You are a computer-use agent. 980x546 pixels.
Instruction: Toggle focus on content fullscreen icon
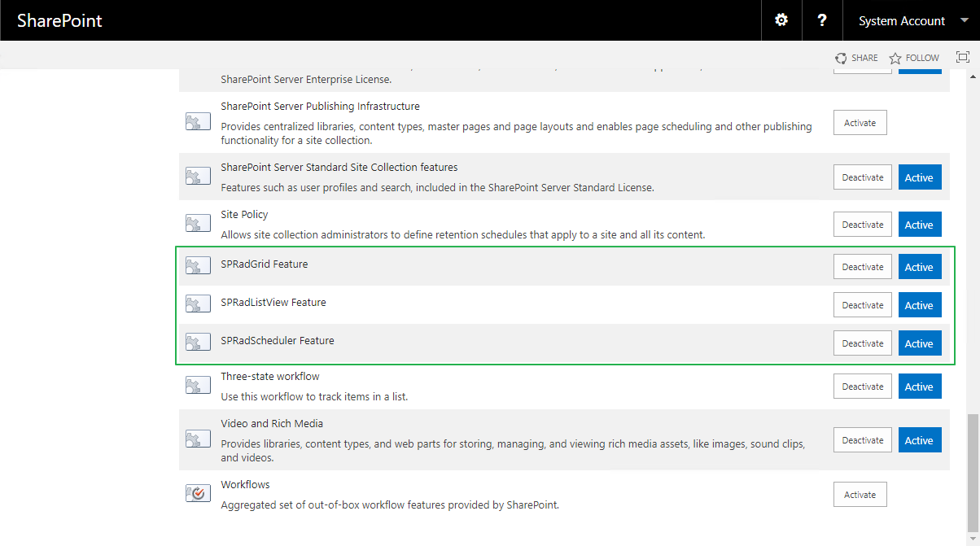coord(963,57)
